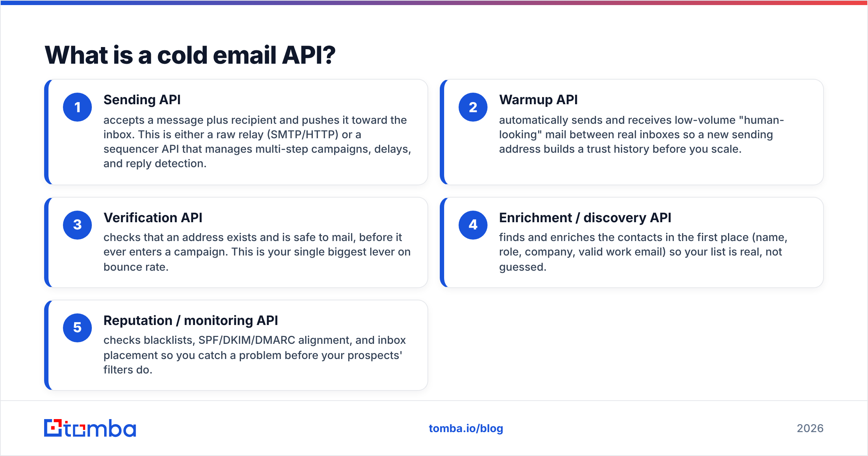Click the number 2 circle badge
868x456 pixels.
coord(473,107)
